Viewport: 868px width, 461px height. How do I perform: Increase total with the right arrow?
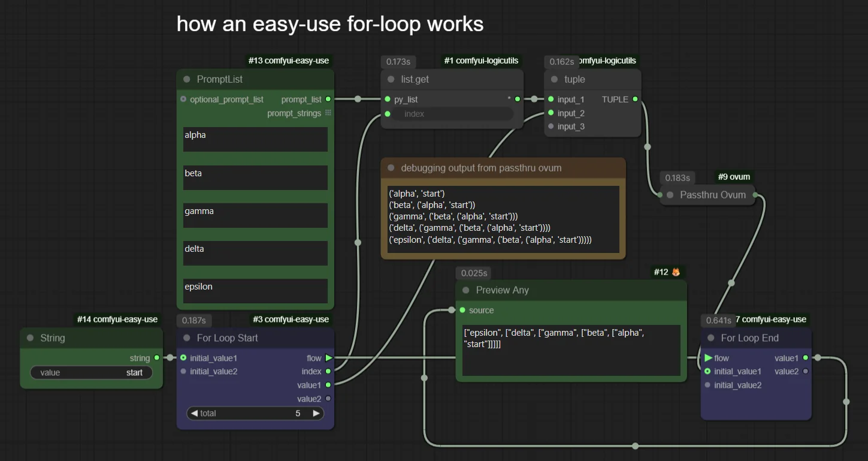tap(316, 413)
